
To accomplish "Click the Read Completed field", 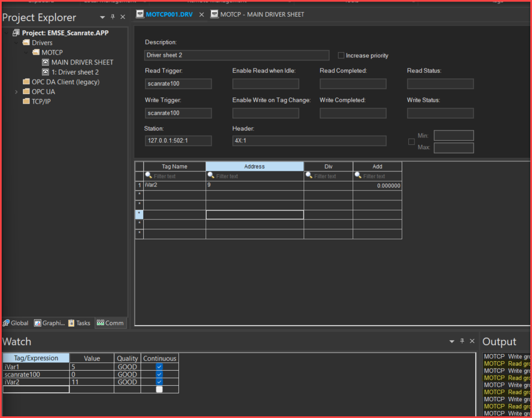I will click(x=353, y=83).
